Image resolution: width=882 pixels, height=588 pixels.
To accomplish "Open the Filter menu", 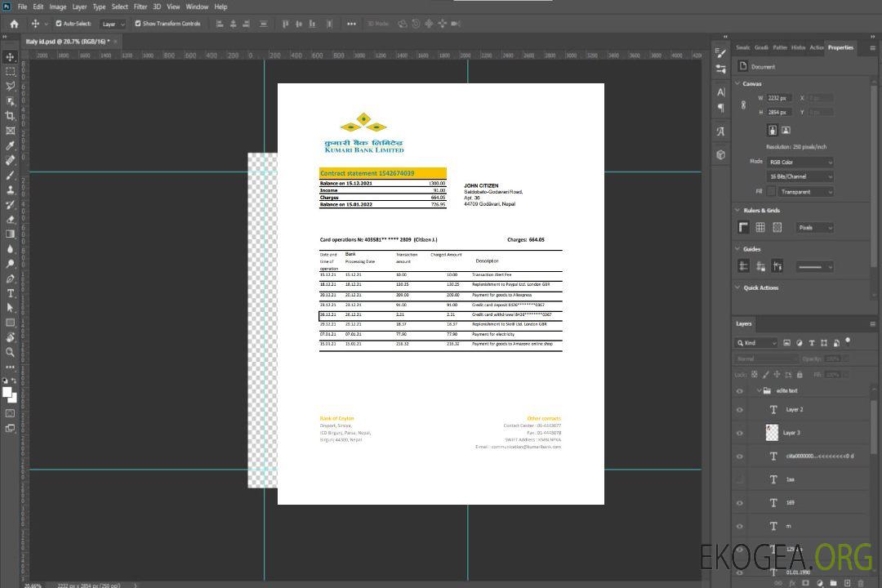I will click(140, 7).
